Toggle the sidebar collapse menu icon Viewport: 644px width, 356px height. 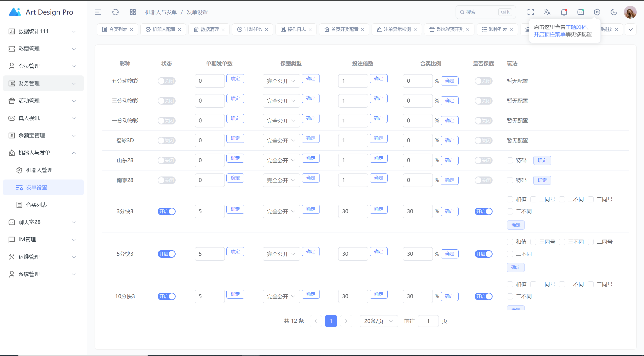click(x=98, y=12)
